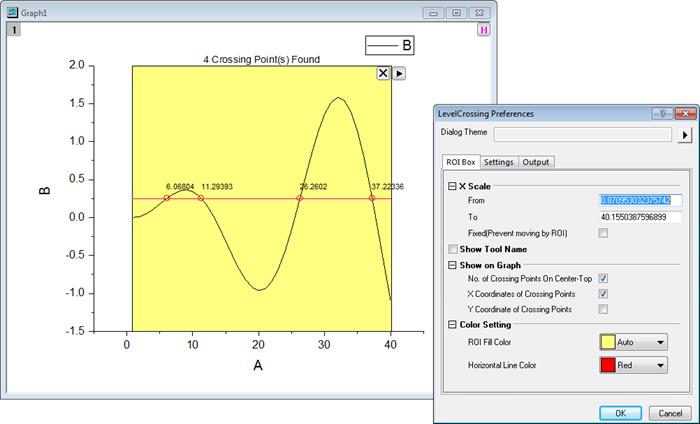Click the 11.29393 crossing label
Image resolution: width=700 pixels, height=424 pixels.
[x=217, y=187]
